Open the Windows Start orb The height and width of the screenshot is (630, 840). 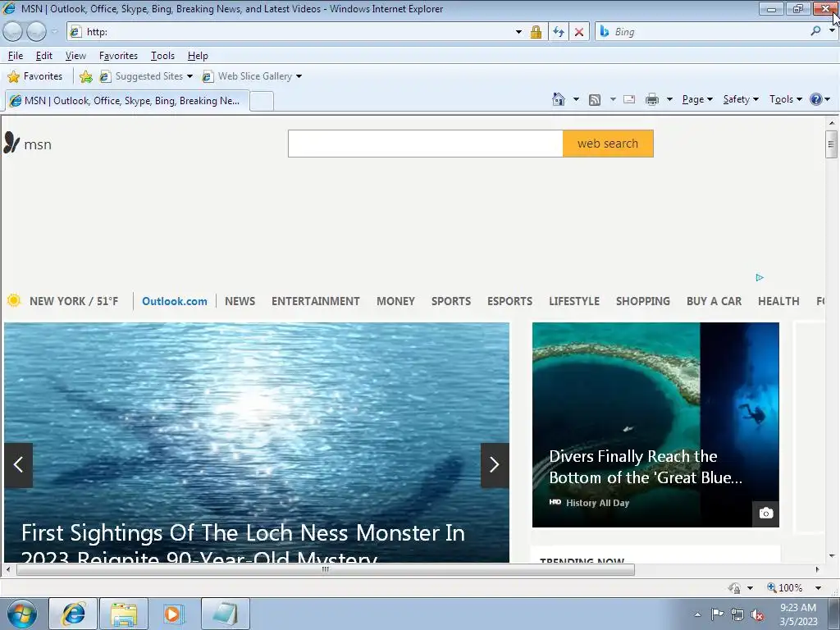[22, 614]
